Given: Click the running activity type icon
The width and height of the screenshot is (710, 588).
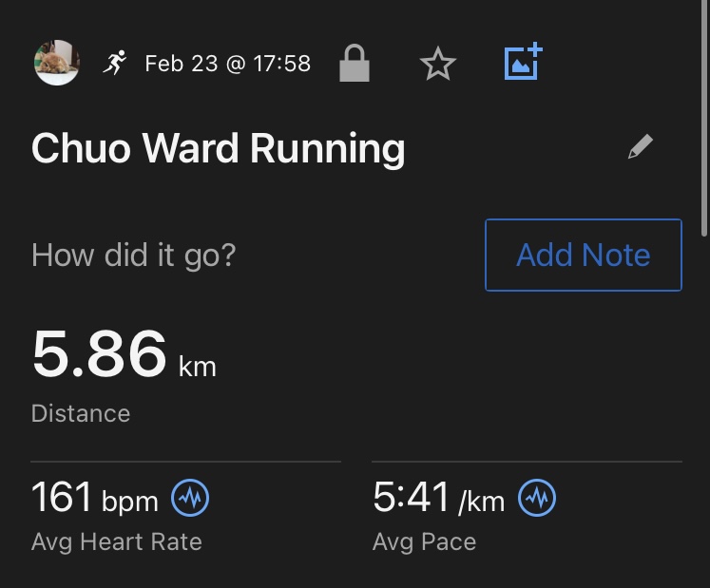Looking at the screenshot, I should point(115,63).
